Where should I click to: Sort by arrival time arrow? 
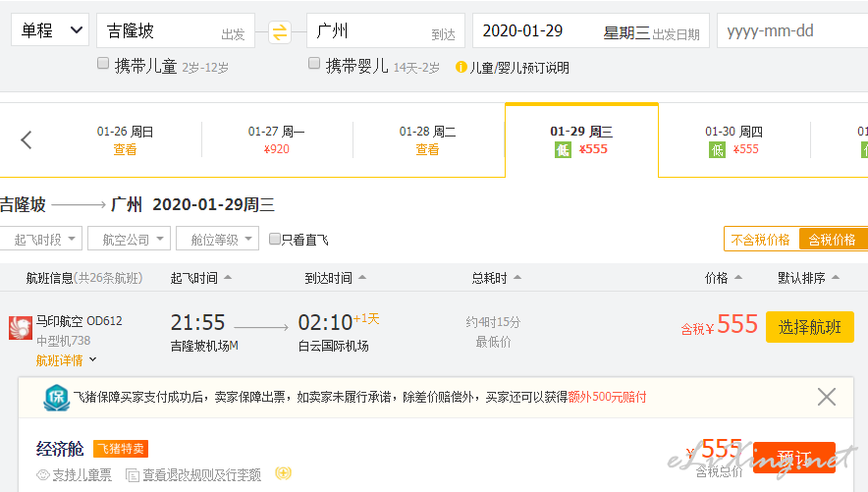pyautogui.click(x=362, y=277)
